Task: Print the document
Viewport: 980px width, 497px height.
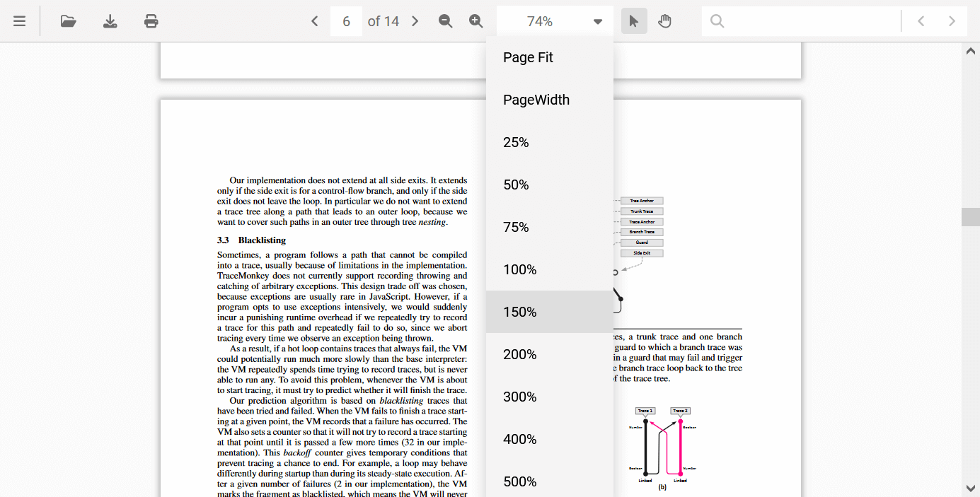Action: click(151, 21)
